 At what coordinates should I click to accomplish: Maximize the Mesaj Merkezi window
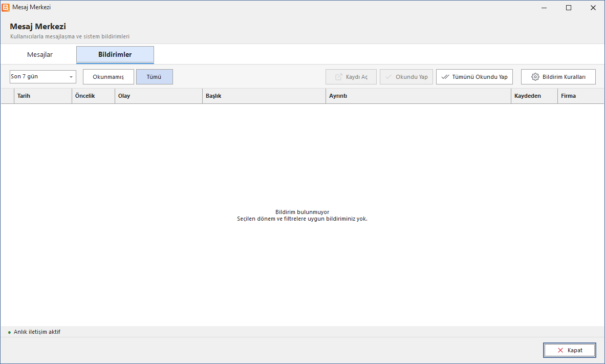[568, 8]
